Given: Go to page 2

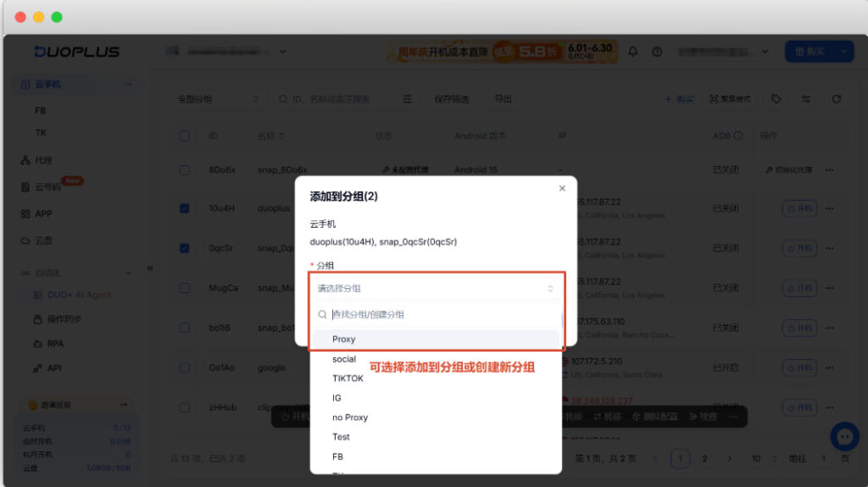Looking at the screenshot, I should [x=704, y=459].
